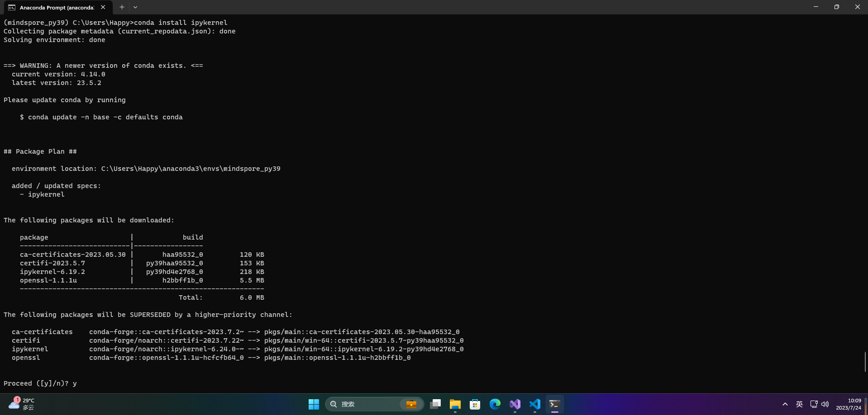Minimize the terminal window
The height and width of the screenshot is (415, 868).
pyautogui.click(x=816, y=7)
